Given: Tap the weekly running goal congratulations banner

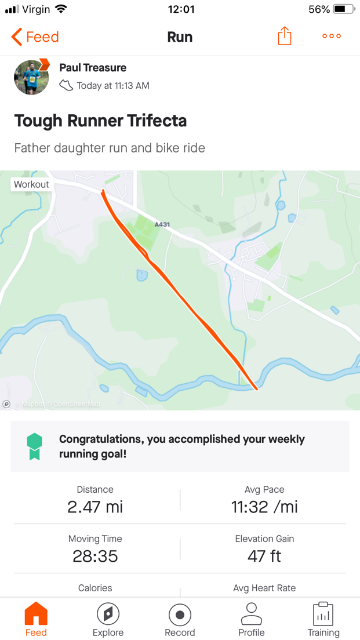Looking at the screenshot, I should (180, 447).
